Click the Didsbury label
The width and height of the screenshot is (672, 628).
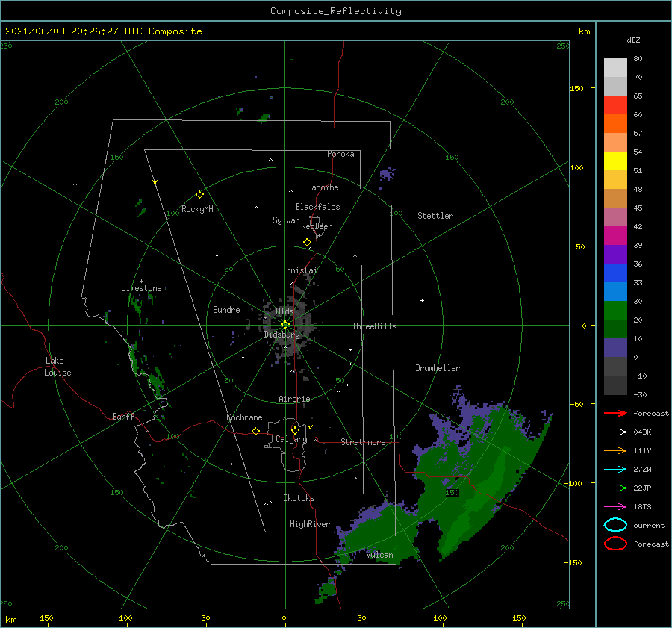click(282, 335)
